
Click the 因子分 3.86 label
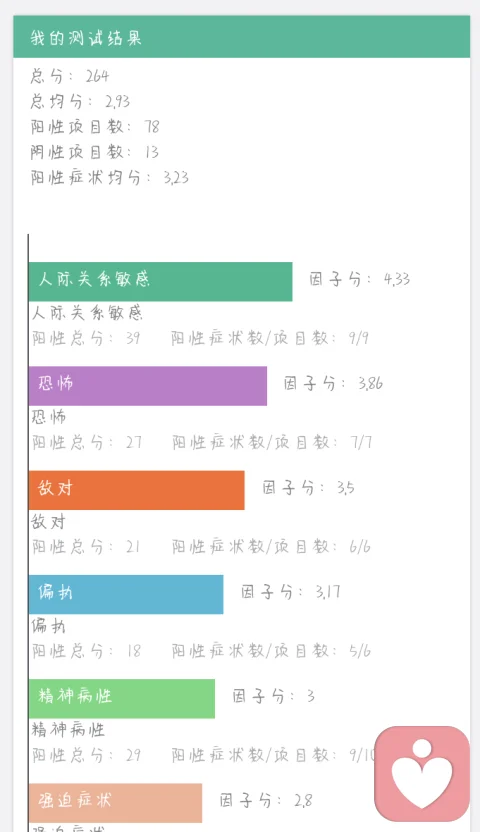333,383
